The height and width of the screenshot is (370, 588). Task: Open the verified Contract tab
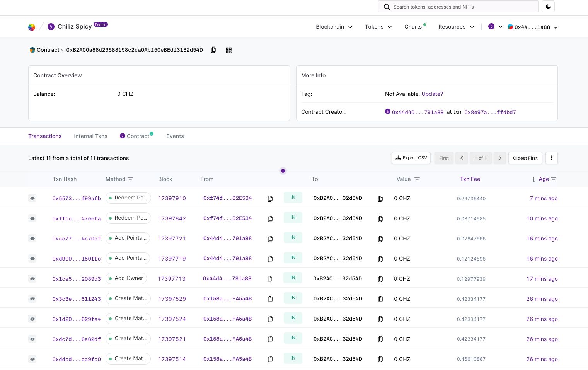pos(136,136)
